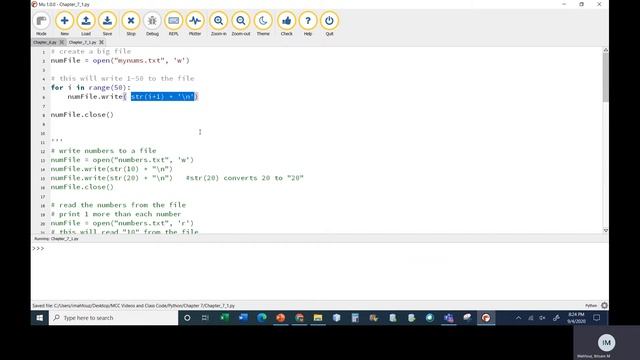The width and height of the screenshot is (640, 360).
Task: Click comment '#str(20) converts 20 to "20"'
Action: coord(244,178)
